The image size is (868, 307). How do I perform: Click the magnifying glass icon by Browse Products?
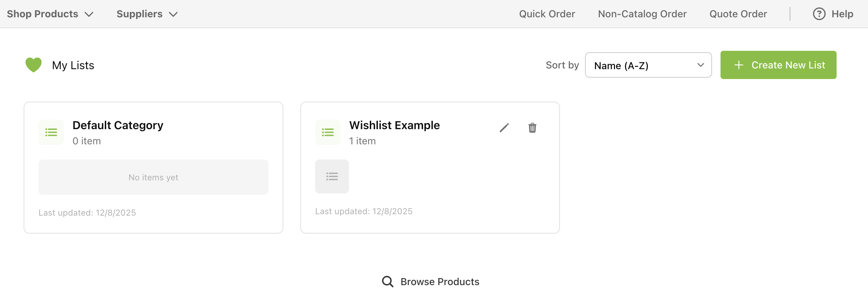point(387,282)
